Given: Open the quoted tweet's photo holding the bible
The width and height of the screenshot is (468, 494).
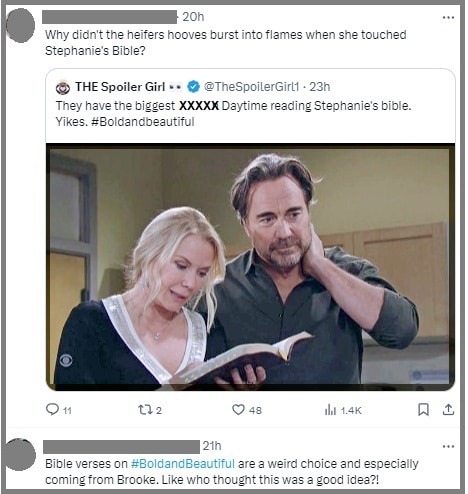Looking at the screenshot, I should (x=250, y=267).
